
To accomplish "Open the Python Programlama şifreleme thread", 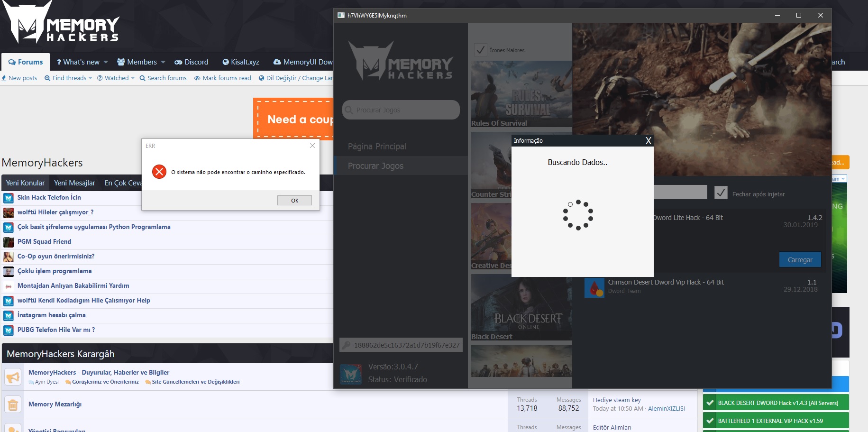I will [94, 227].
